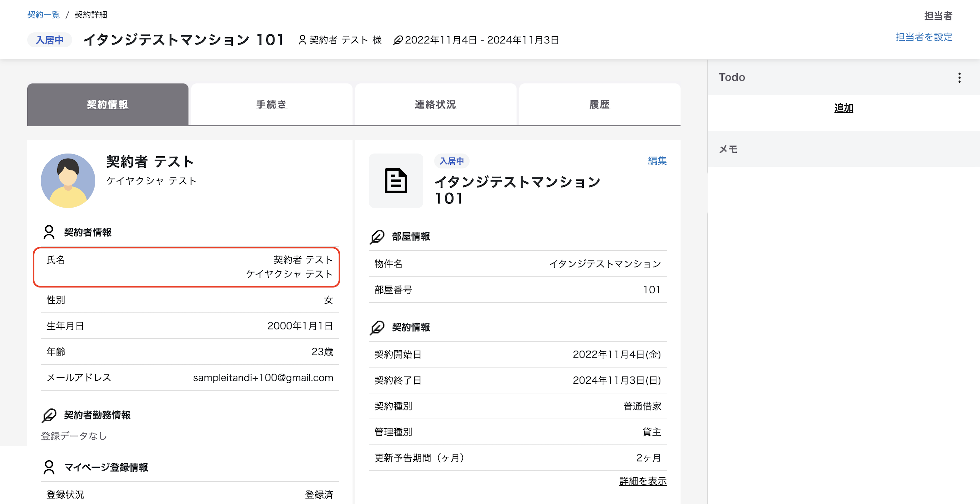The image size is (980, 504).
Task: Open the 手続き tab
Action: (x=272, y=105)
